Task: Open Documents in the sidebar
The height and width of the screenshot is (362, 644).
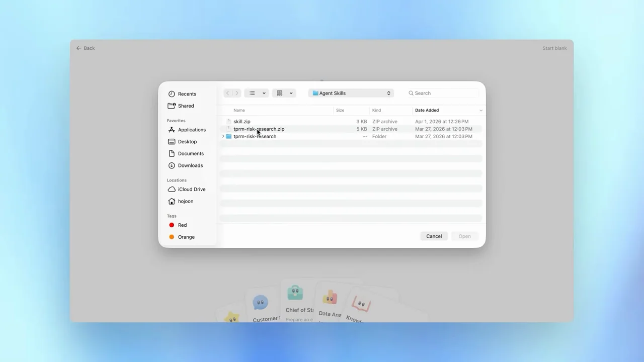Action: tap(186, 154)
